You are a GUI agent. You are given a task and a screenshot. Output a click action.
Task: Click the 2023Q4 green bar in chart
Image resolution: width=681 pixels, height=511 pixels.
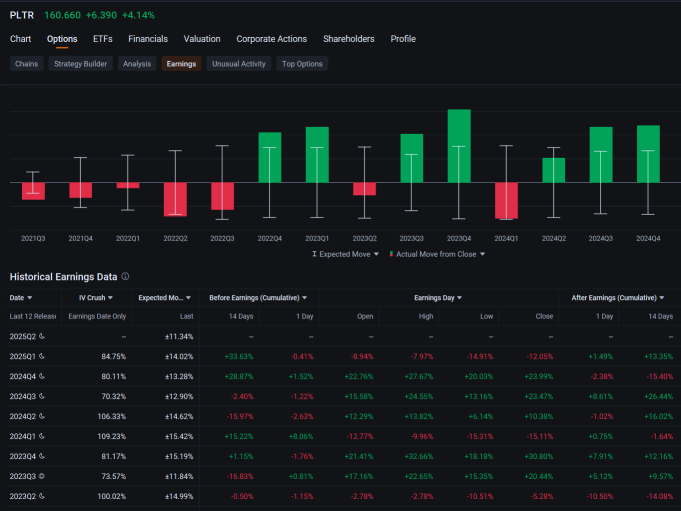point(459,146)
